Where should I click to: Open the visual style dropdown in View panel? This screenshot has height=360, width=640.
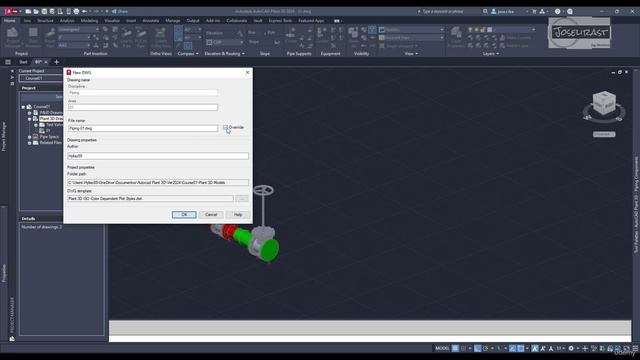[411, 29]
